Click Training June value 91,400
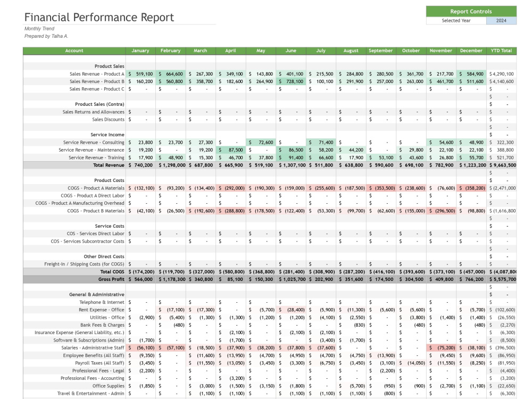Viewport: 532px width, 399px height. pyautogui.click(x=291, y=158)
